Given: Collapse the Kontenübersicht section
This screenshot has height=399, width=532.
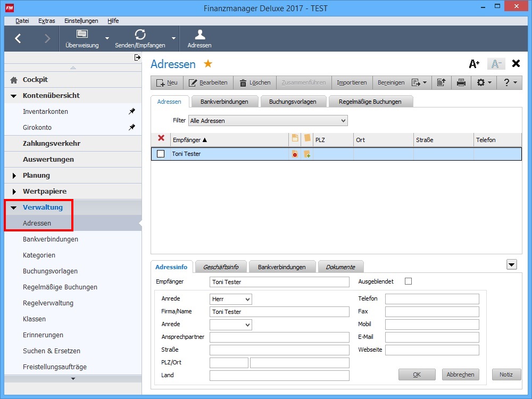Looking at the screenshot, I should 14,96.
